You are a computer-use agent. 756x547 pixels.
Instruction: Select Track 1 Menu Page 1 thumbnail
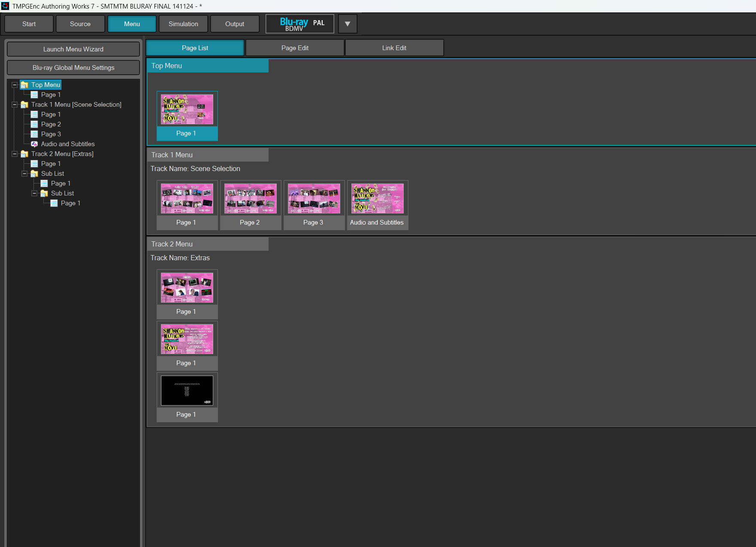187,205
